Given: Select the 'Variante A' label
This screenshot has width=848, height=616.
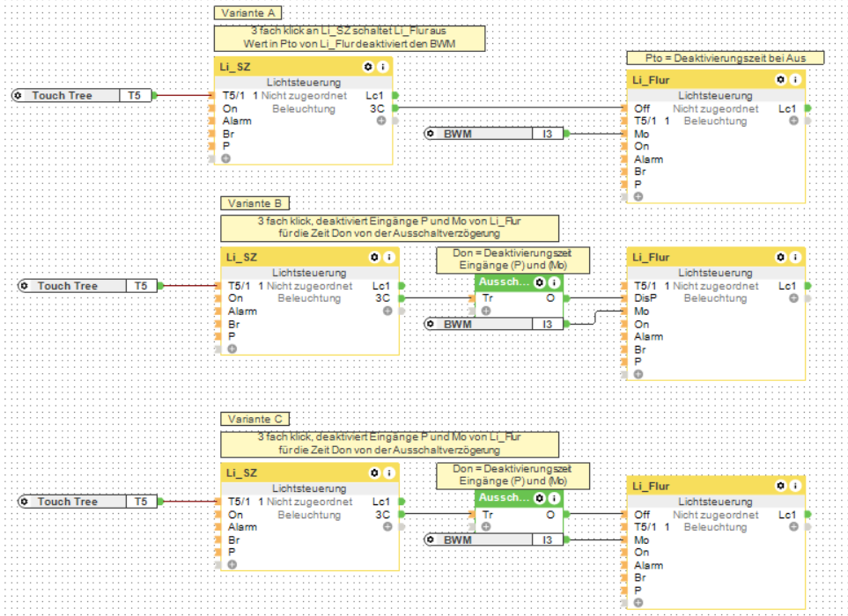Looking at the screenshot, I should point(247,13).
